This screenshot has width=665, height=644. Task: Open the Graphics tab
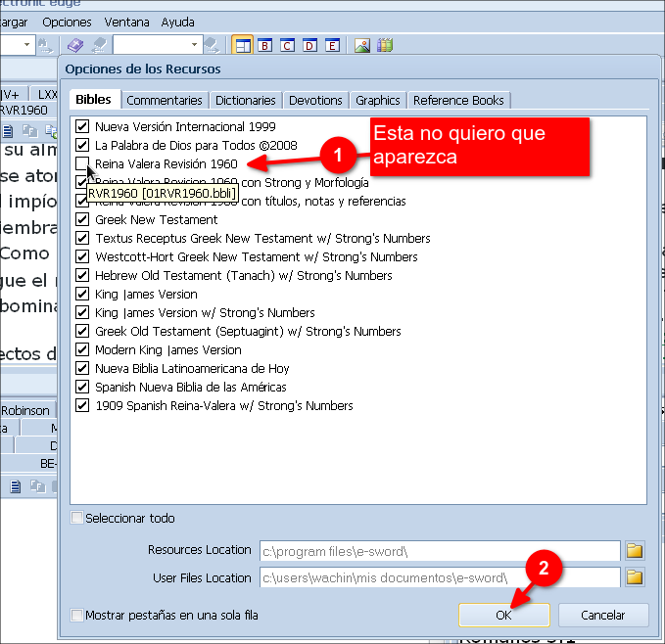[378, 101]
